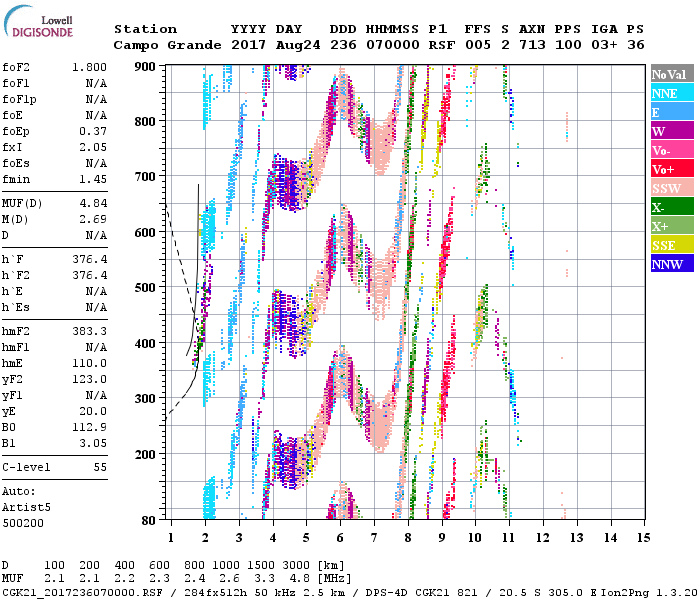Click the day-of-year value 236

(x=343, y=45)
